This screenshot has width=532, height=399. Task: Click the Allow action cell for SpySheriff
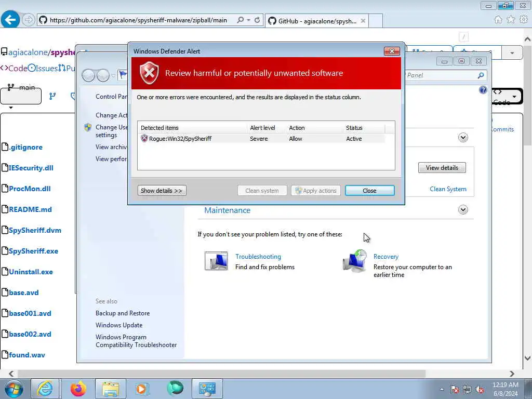[x=296, y=139]
